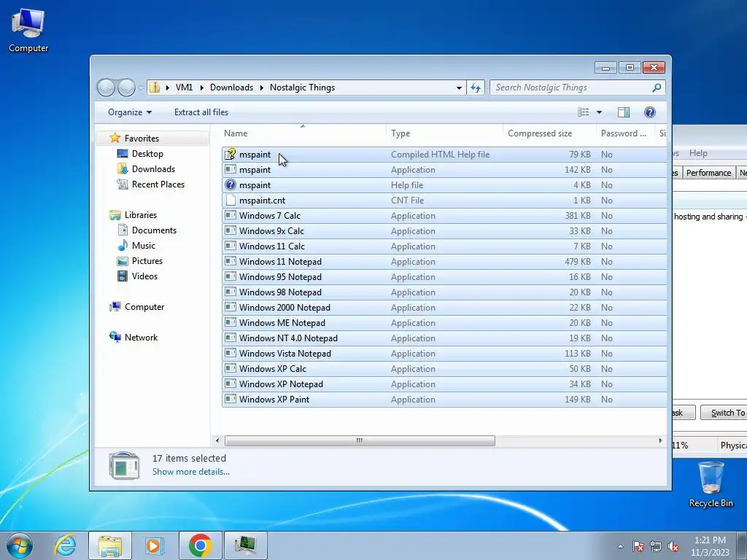Open the recent pages dropdown arrow
Image resolution: width=747 pixels, height=560 pixels.
[141, 87]
